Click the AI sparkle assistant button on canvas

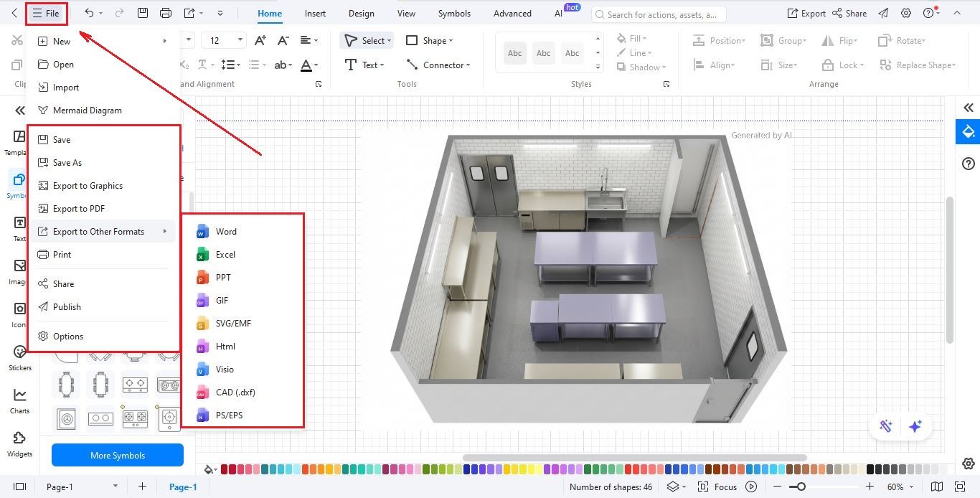coord(915,426)
